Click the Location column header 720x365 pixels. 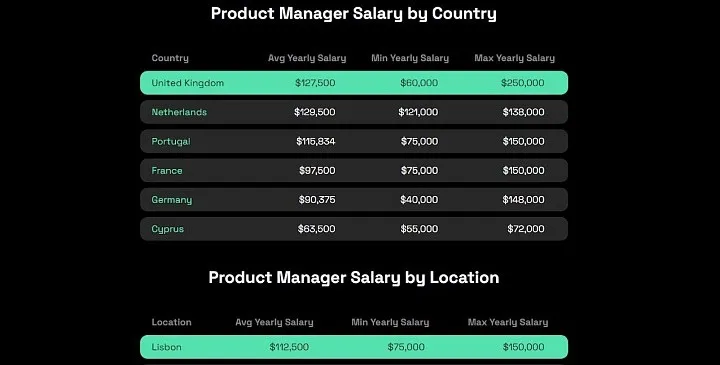pyautogui.click(x=171, y=322)
